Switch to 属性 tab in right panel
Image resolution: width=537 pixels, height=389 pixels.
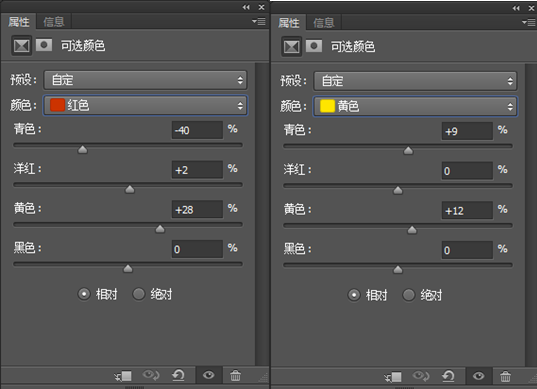[x=289, y=23]
